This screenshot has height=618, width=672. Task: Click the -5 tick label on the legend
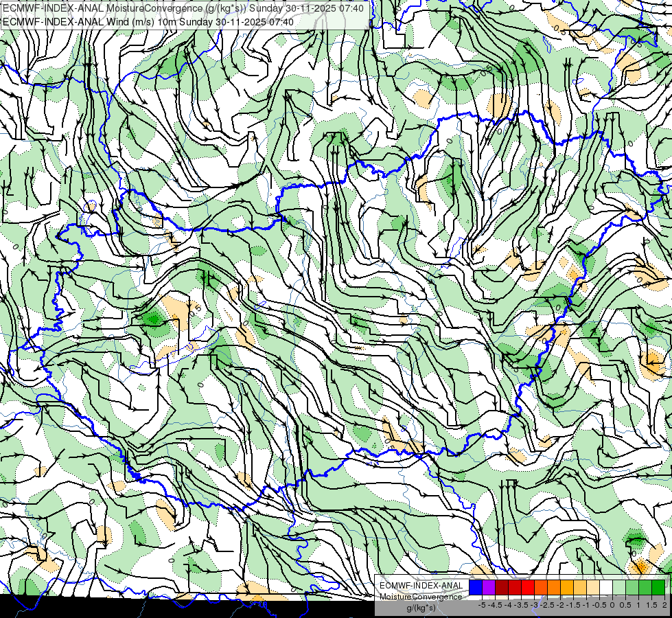pos(482,605)
